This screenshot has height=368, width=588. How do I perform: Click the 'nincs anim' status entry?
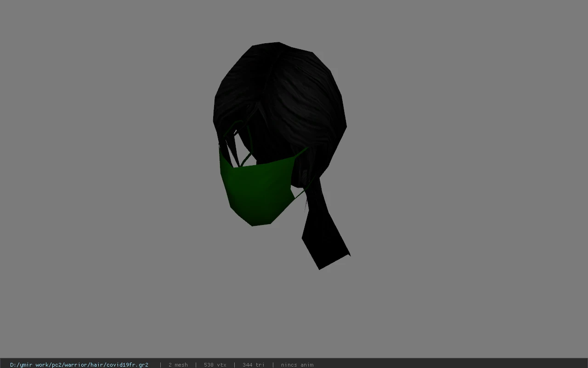tap(297, 365)
